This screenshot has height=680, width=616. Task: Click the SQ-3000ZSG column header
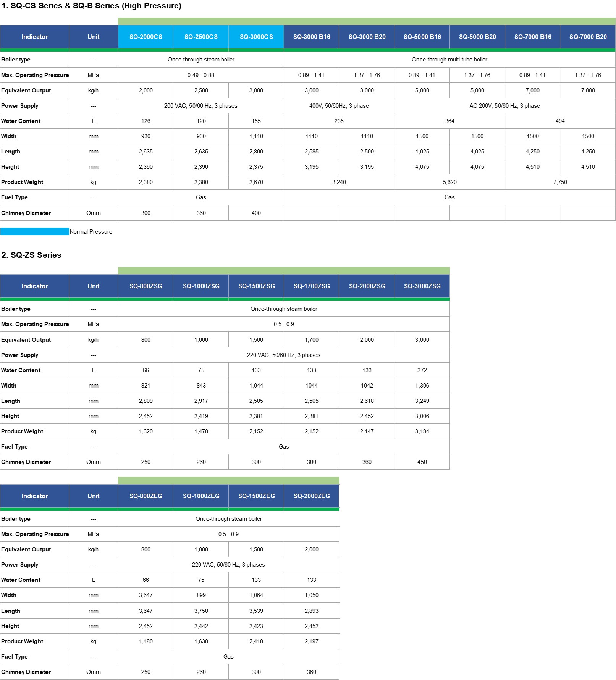point(422,286)
